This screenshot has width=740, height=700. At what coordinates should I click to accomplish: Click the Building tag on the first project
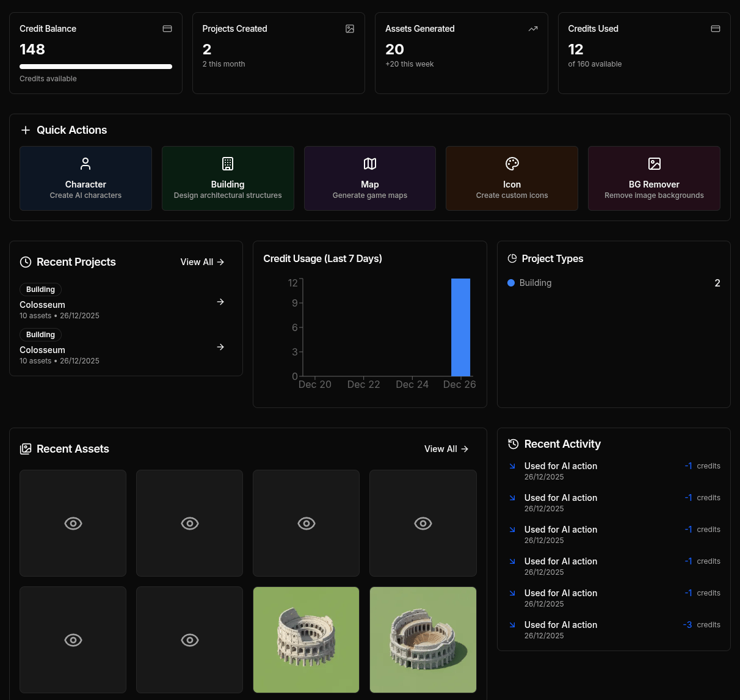40,290
